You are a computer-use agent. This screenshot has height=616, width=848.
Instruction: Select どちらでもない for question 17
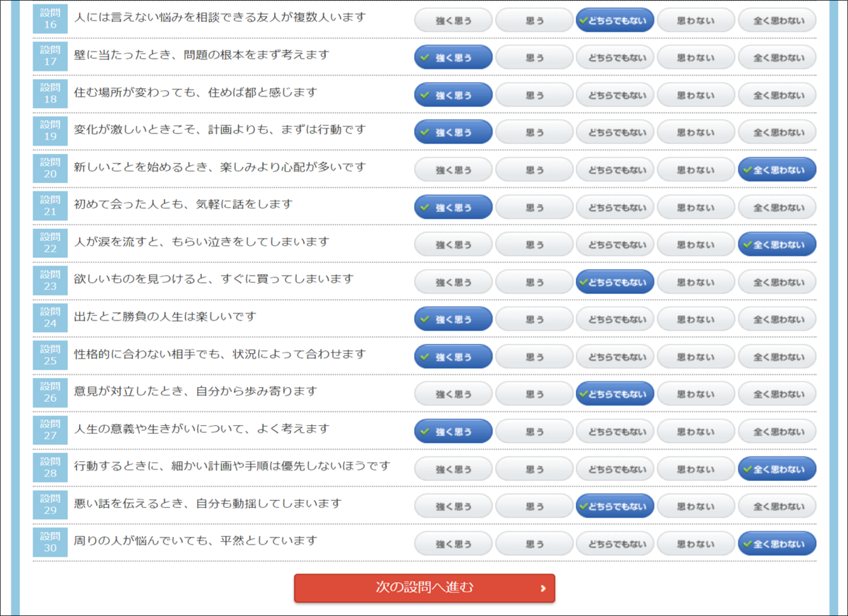(615, 58)
